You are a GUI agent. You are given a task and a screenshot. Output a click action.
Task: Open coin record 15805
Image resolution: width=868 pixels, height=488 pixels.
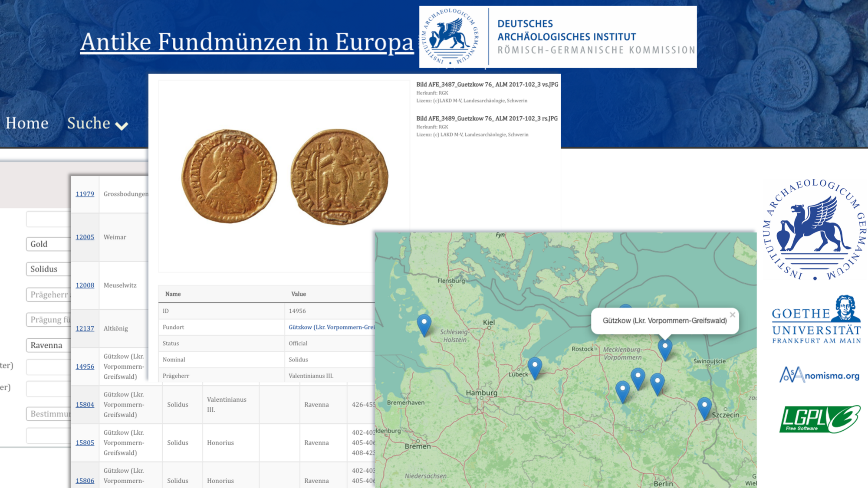(x=85, y=443)
